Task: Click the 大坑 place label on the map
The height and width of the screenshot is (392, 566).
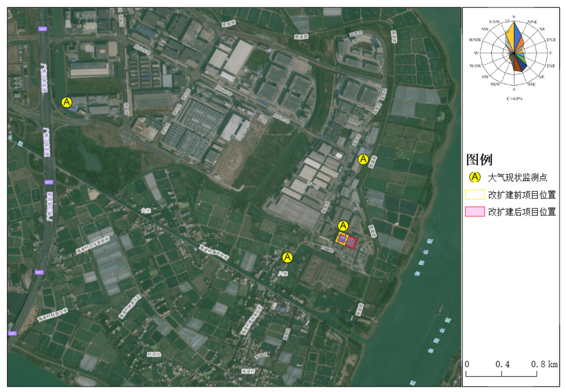Action: point(146,210)
